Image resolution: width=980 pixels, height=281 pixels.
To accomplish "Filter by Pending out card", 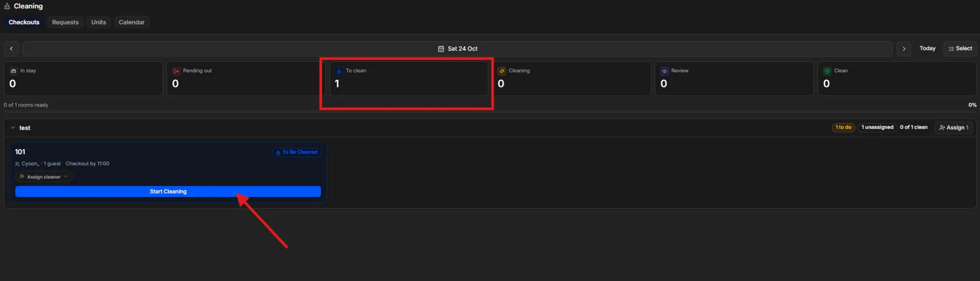I will 246,78.
